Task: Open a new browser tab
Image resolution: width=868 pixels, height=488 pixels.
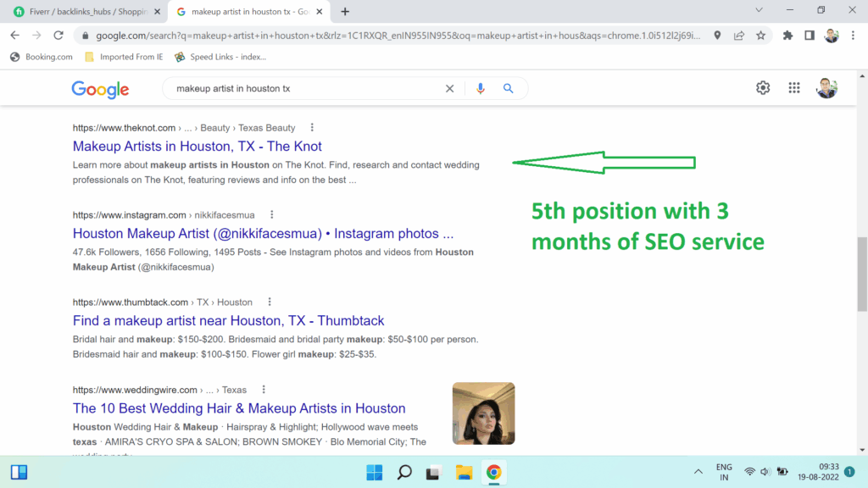Action: tap(345, 12)
